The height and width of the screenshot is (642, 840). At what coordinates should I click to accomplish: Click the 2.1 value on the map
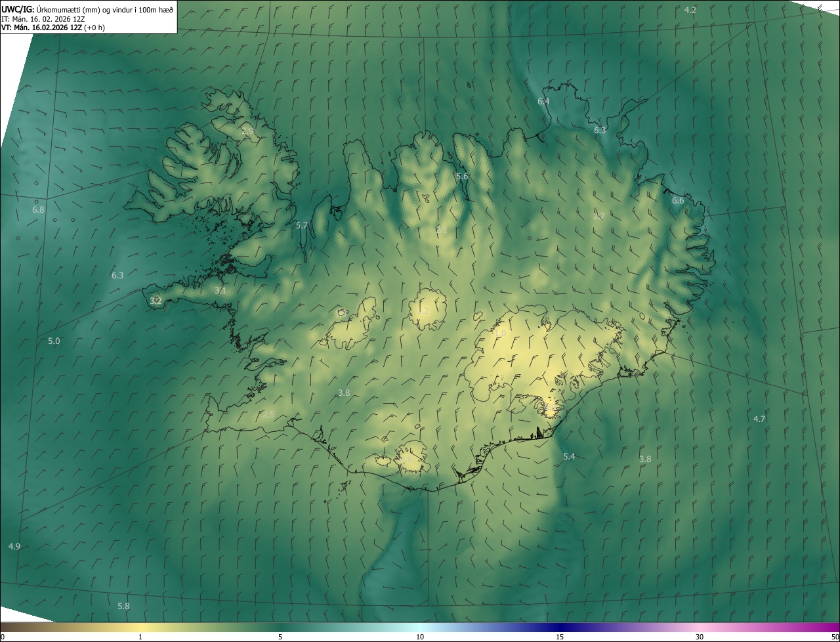pos(442,230)
